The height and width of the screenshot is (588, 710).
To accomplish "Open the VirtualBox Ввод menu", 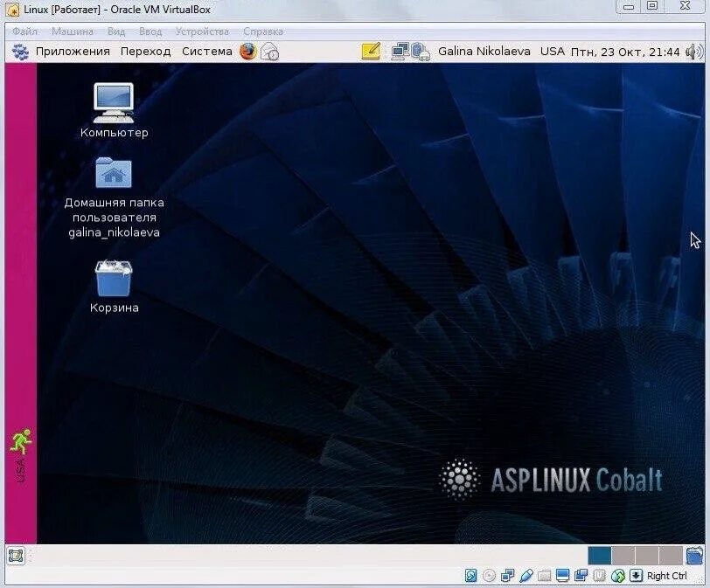I will (x=150, y=31).
